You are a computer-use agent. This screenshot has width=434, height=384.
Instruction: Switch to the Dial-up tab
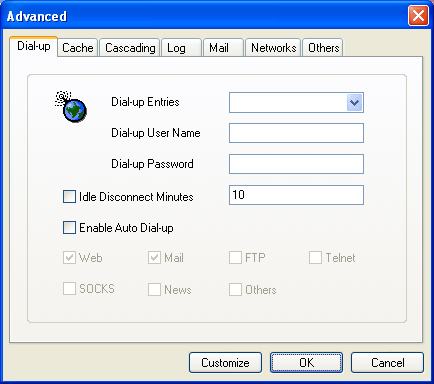click(x=34, y=46)
